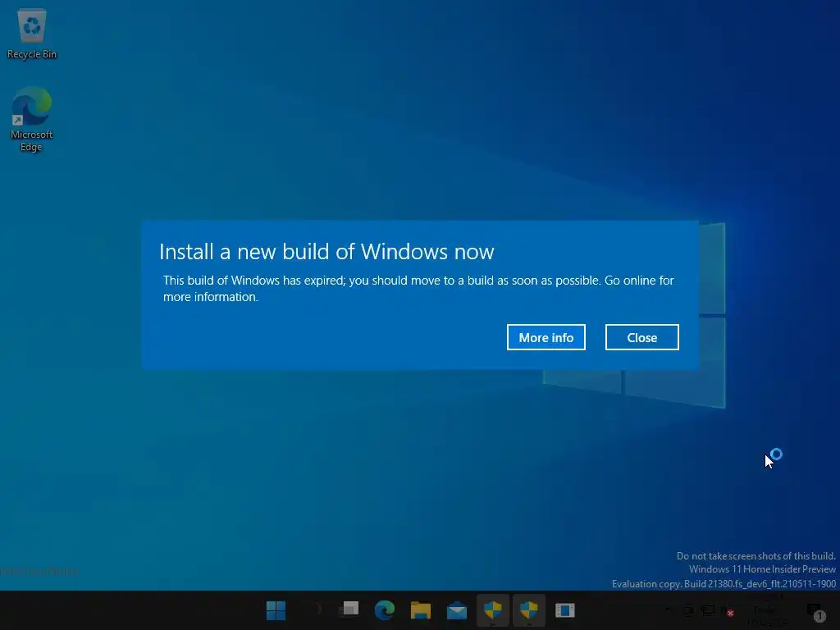The image size is (840, 630).
Task: Open the film-strip app icon on the taskbar
Action: coord(564,610)
